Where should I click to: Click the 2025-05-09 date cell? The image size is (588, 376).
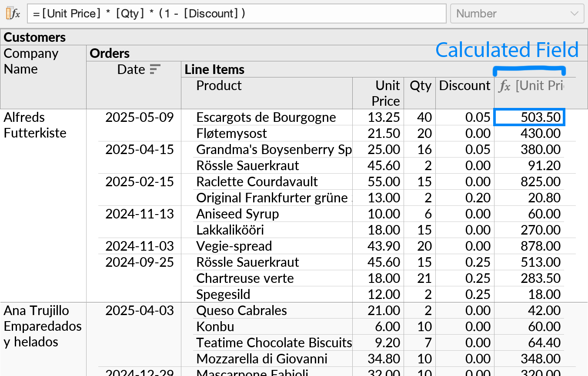[x=140, y=117]
